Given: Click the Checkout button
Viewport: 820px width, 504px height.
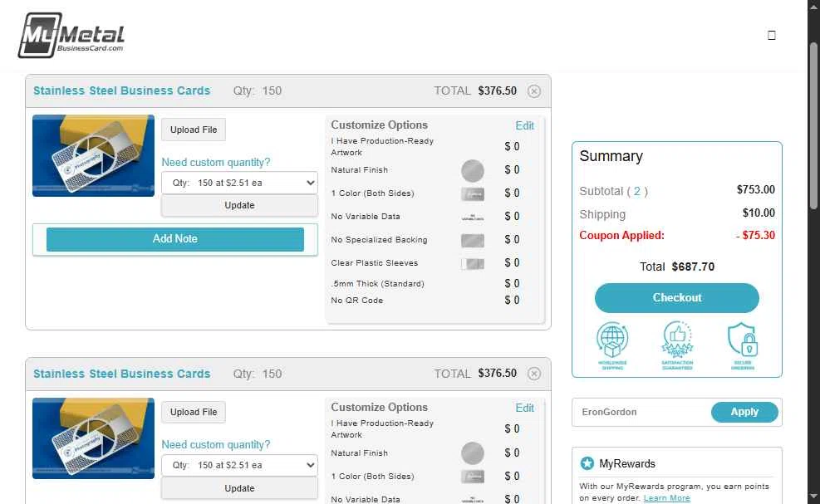Looking at the screenshot, I should tap(677, 298).
